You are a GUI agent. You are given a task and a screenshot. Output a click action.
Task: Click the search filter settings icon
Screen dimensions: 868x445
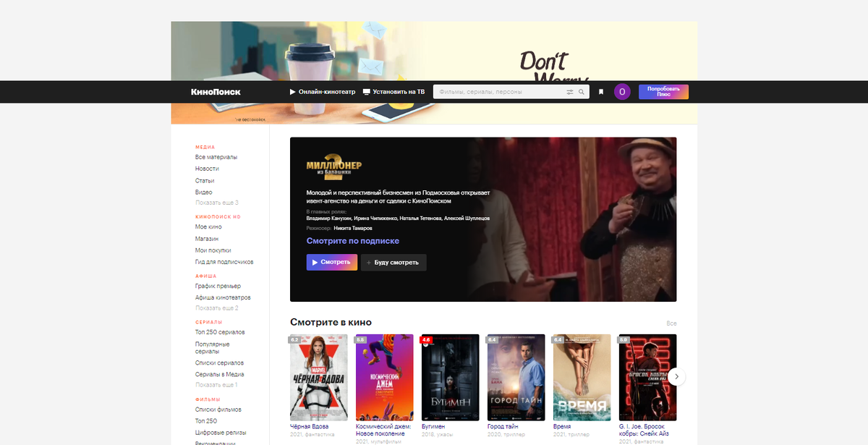(x=569, y=92)
